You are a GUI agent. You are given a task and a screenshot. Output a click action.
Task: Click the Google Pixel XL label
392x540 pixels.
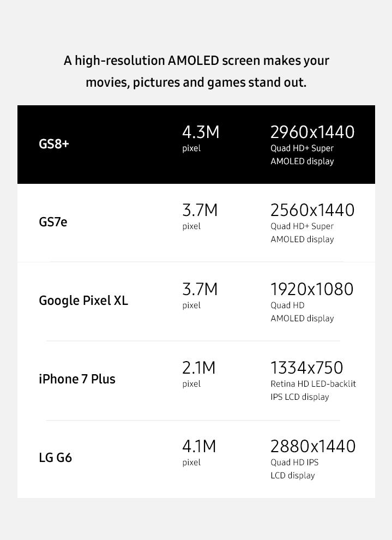click(x=83, y=301)
